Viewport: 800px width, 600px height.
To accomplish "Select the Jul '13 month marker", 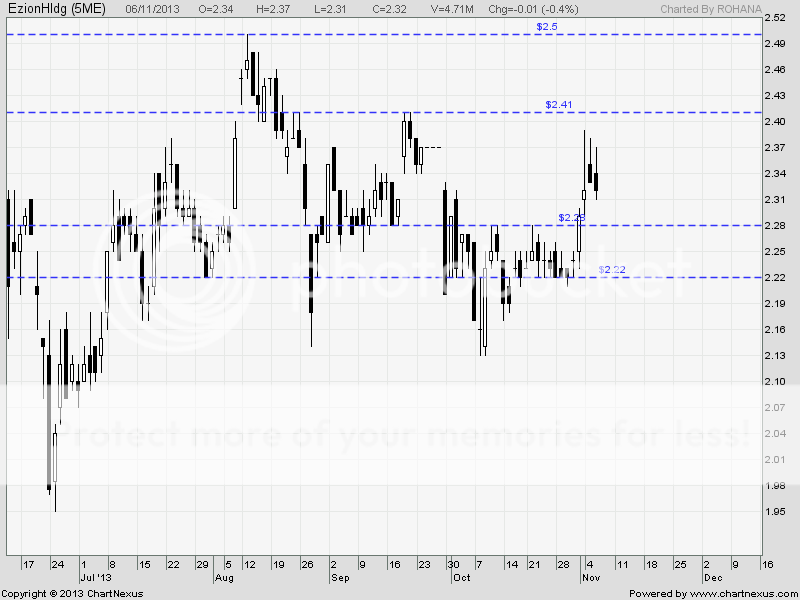I will [91, 578].
